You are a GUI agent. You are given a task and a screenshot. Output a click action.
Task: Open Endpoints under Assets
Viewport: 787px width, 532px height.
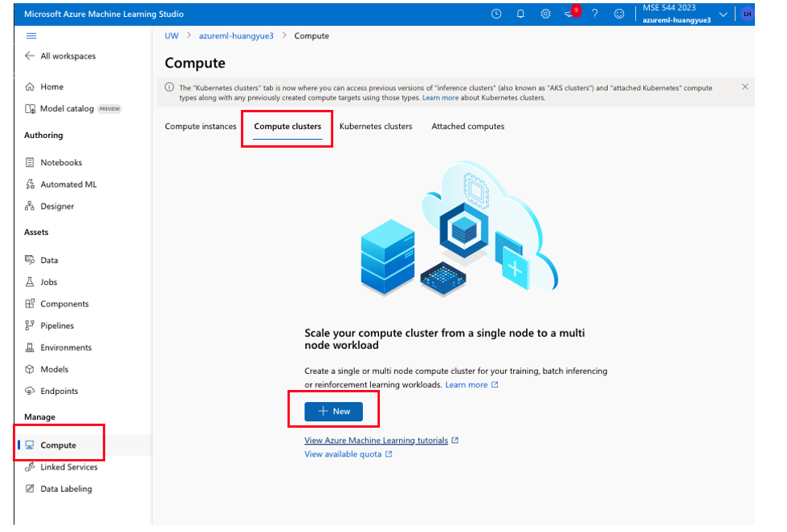point(59,391)
